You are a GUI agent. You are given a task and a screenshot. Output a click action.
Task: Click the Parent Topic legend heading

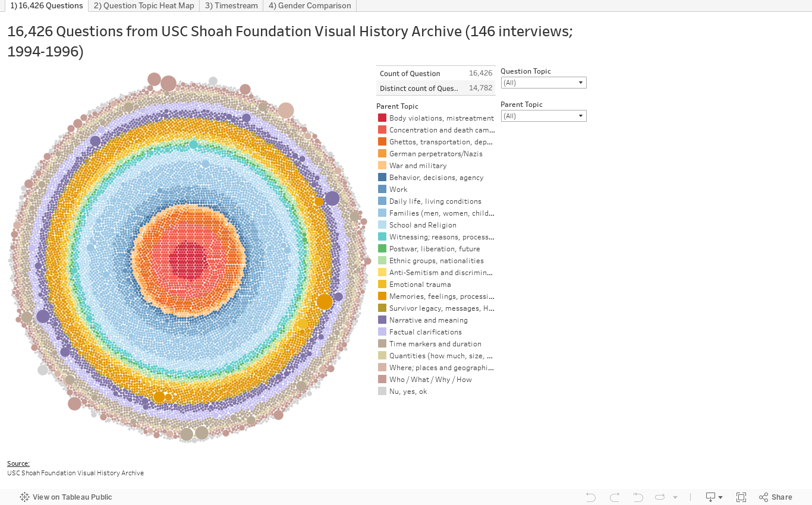(397, 106)
